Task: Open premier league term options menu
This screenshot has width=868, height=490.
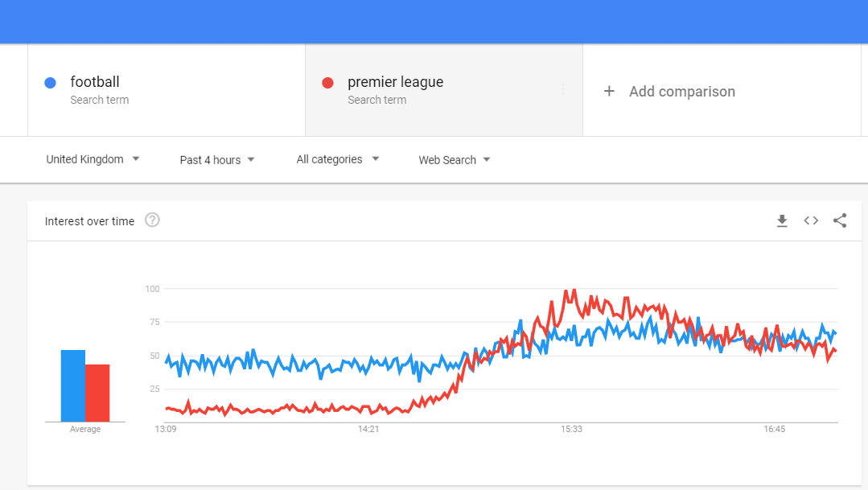Action: tap(563, 89)
